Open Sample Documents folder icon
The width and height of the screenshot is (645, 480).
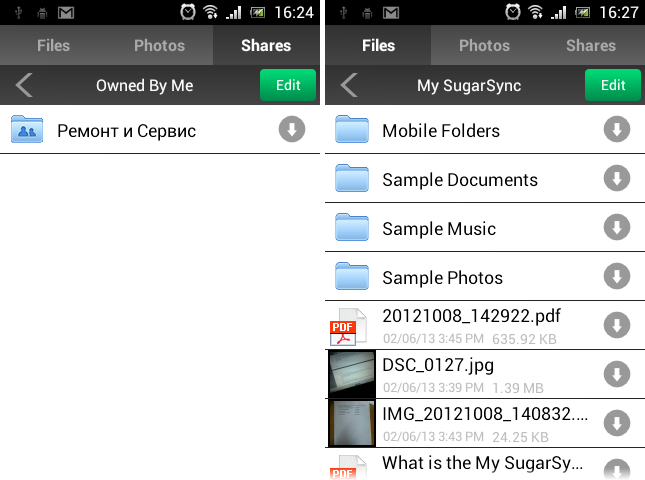[x=352, y=178]
